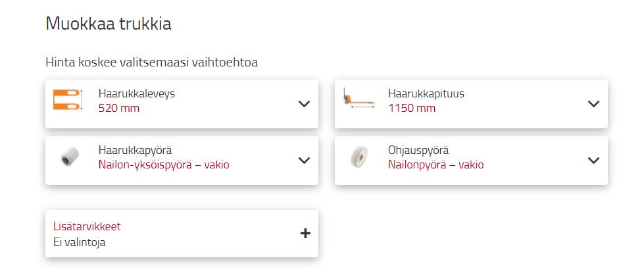Click the Nailon-yksöispyörä – vakio value
The width and height of the screenshot is (644, 277).
point(164,164)
